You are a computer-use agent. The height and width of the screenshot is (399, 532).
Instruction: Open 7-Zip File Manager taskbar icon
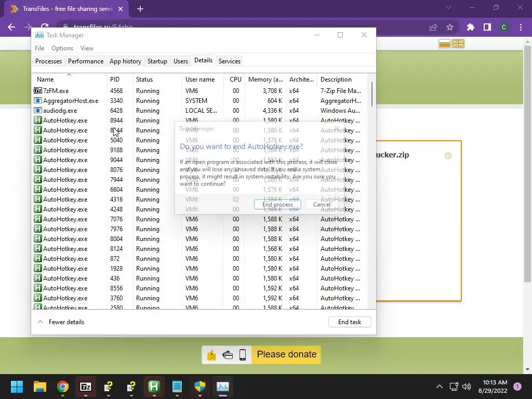coord(86,387)
